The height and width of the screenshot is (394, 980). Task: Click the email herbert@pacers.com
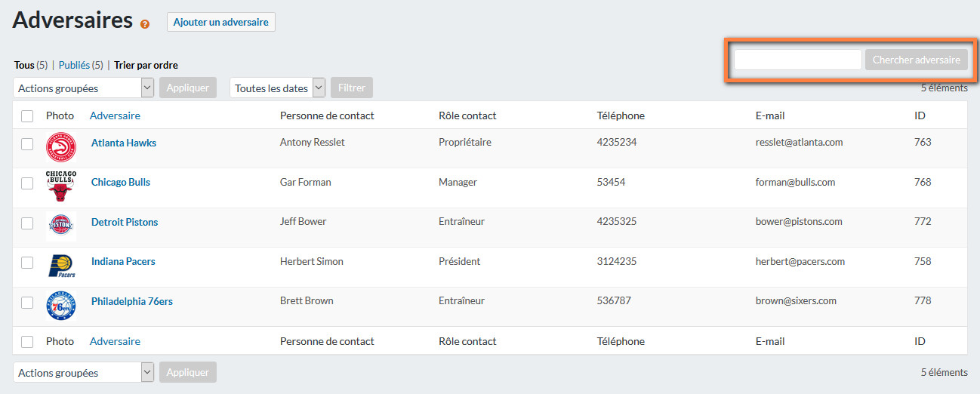coord(800,261)
